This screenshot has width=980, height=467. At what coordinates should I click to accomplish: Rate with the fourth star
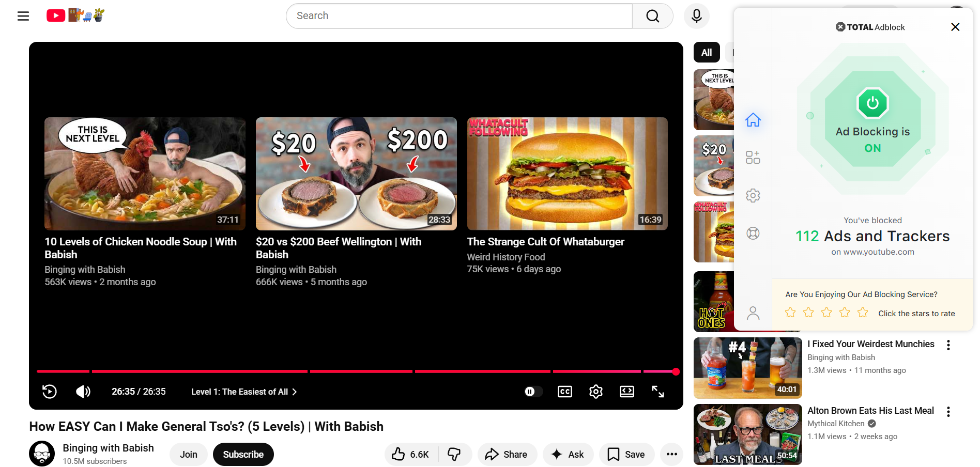845,313
